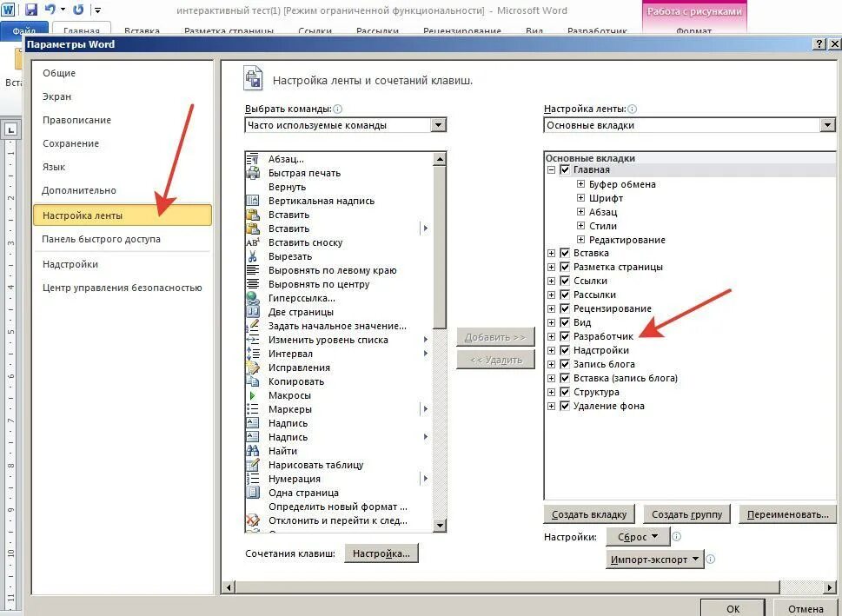Confirm with the ОК button
Viewport: 842px width, 616px height.
coord(733,608)
